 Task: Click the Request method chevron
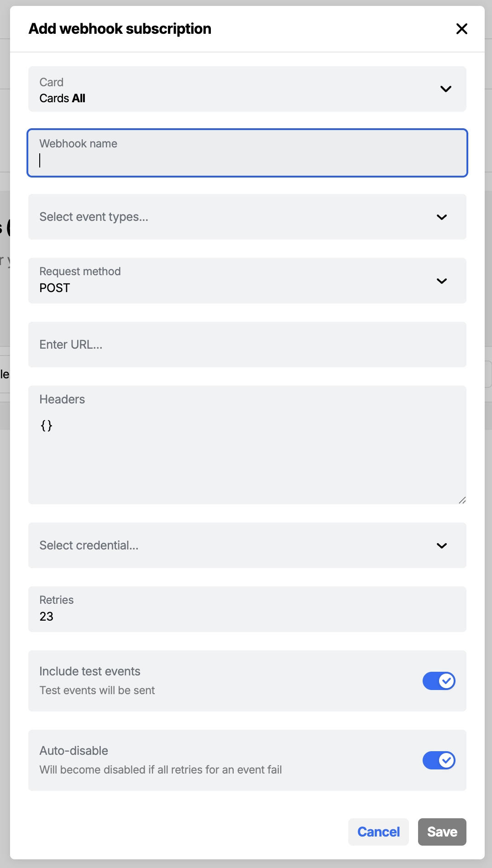tap(442, 281)
